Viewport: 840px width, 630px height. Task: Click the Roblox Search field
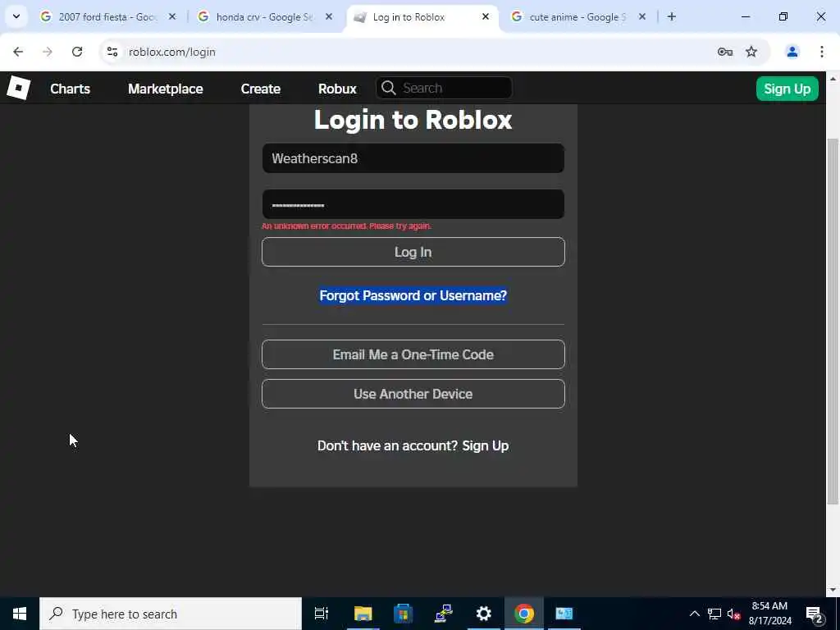point(444,88)
